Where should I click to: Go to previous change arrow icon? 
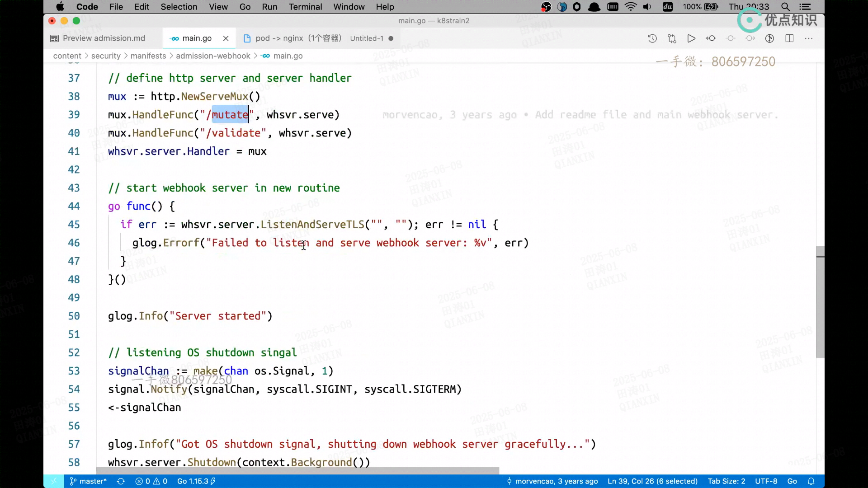(x=711, y=38)
